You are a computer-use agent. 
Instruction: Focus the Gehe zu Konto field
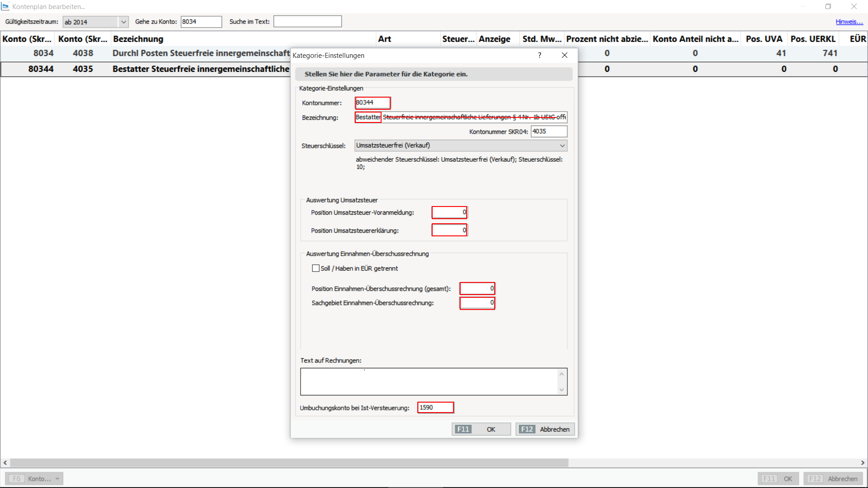[x=201, y=22]
